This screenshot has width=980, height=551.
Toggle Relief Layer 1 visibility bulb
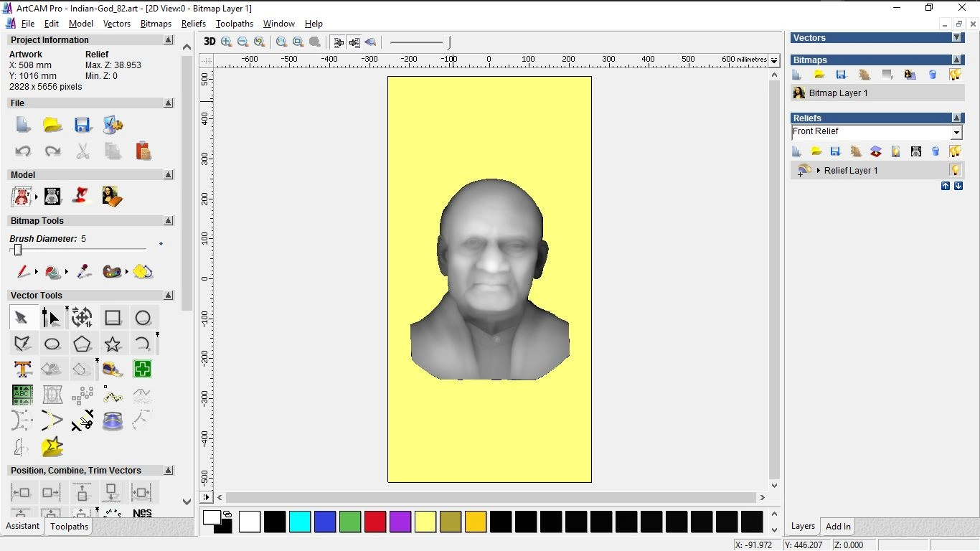[955, 170]
